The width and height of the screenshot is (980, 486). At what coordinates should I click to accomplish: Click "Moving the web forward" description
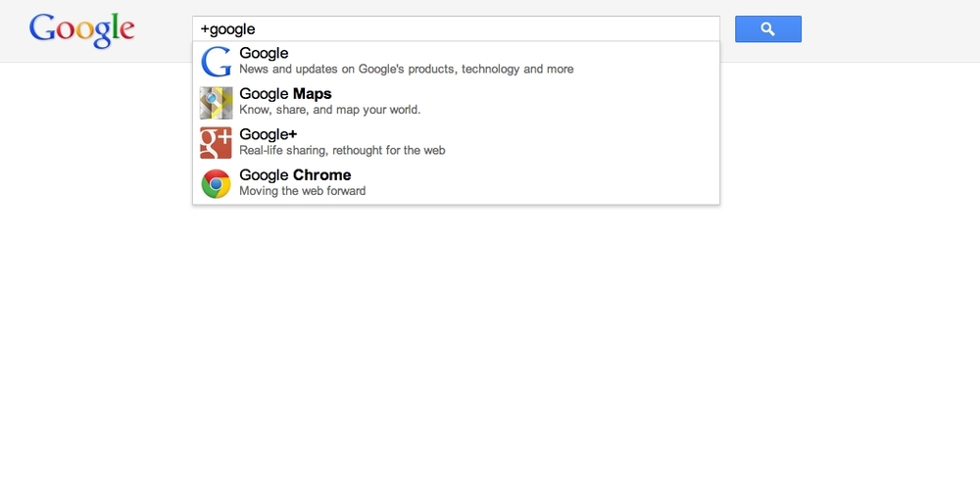pyautogui.click(x=302, y=191)
